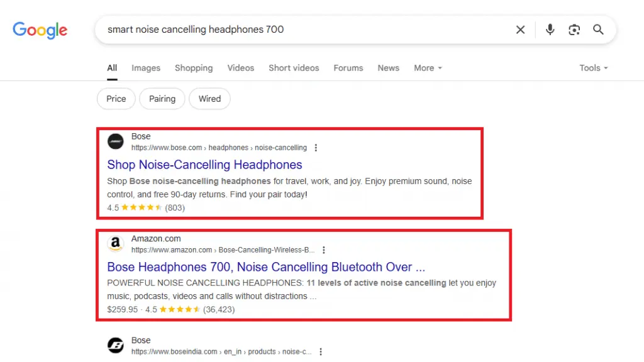
Task: Click into the search query text field
Action: 302,30
